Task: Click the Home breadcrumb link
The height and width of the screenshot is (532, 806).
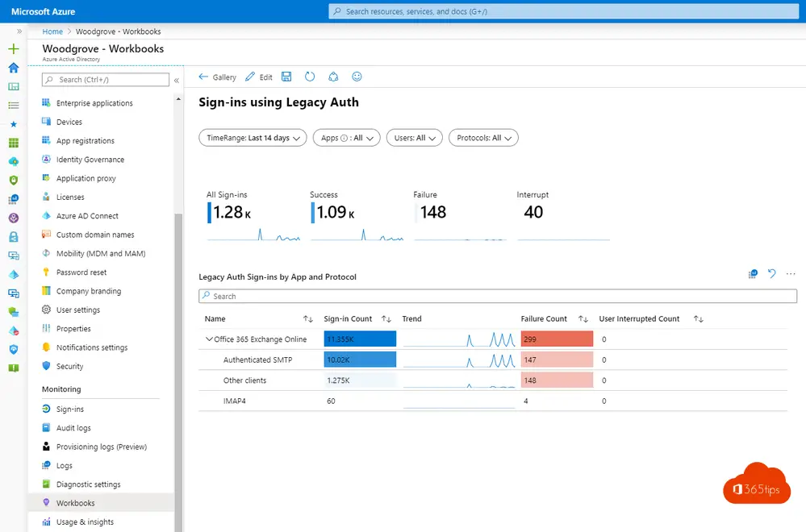Action: tap(52, 31)
